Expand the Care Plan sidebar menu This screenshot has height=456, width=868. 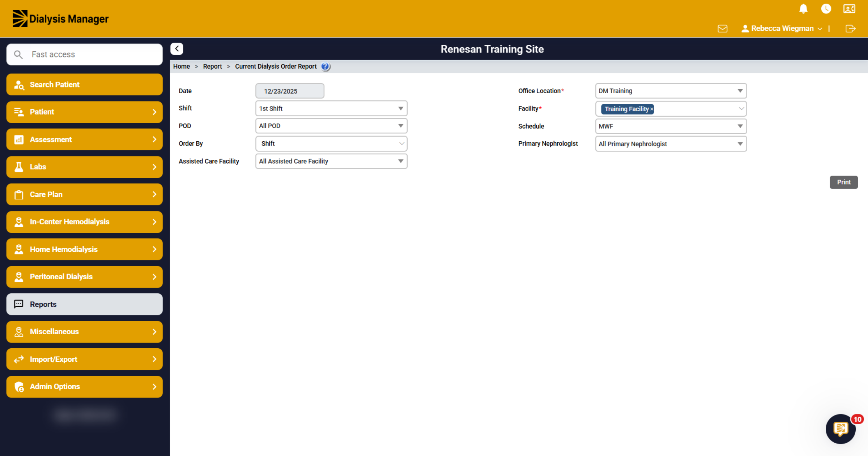click(x=84, y=194)
